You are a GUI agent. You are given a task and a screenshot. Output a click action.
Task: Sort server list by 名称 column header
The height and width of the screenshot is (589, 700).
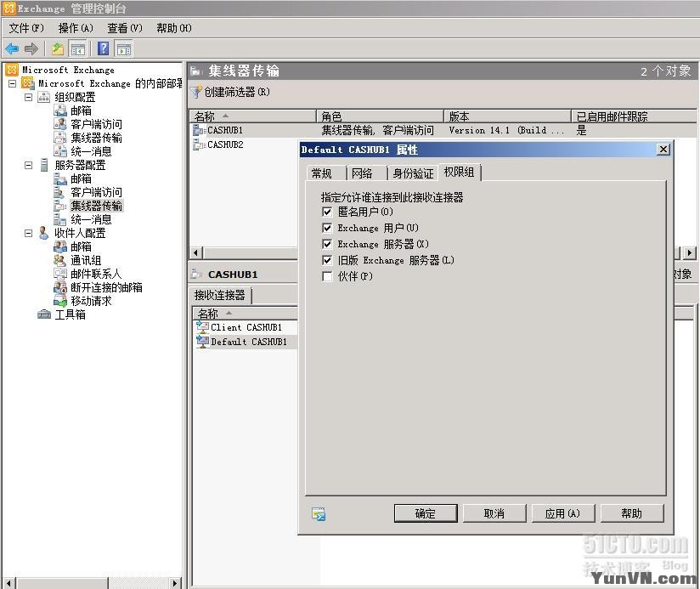pyautogui.click(x=252, y=116)
